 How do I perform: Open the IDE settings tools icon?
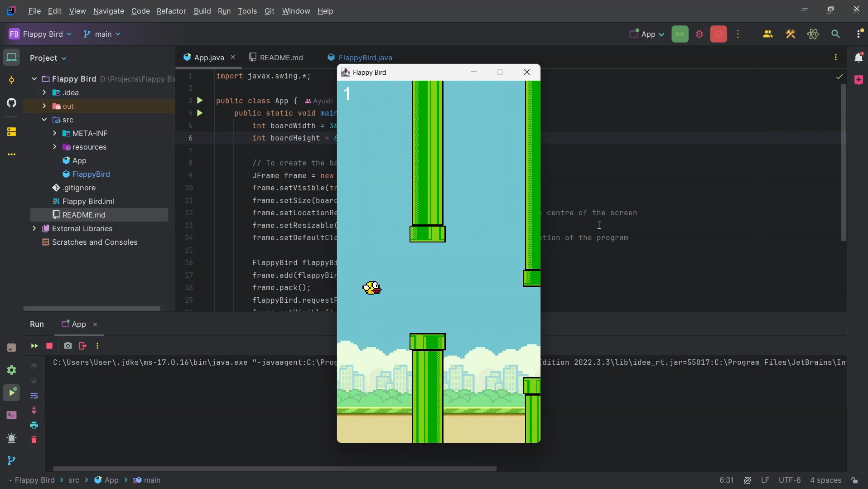click(791, 34)
